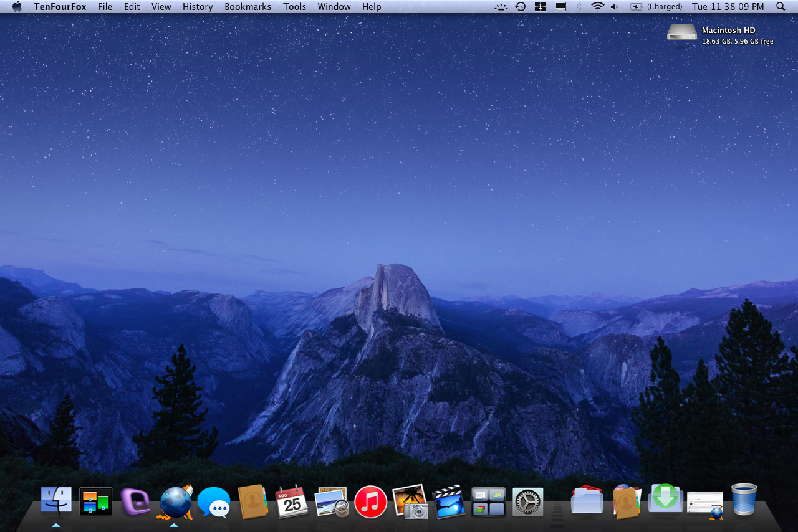
Task: Open the Calendar app showing Aug 25
Action: click(292, 502)
